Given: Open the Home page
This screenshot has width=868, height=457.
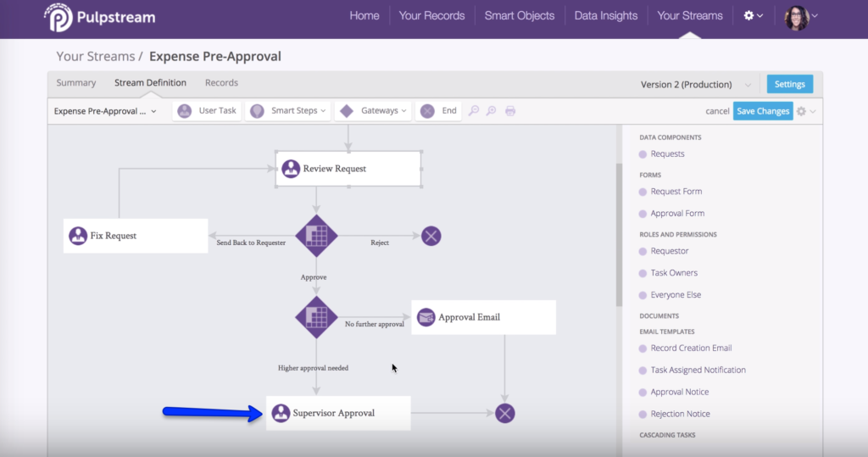Looking at the screenshot, I should tap(364, 16).
